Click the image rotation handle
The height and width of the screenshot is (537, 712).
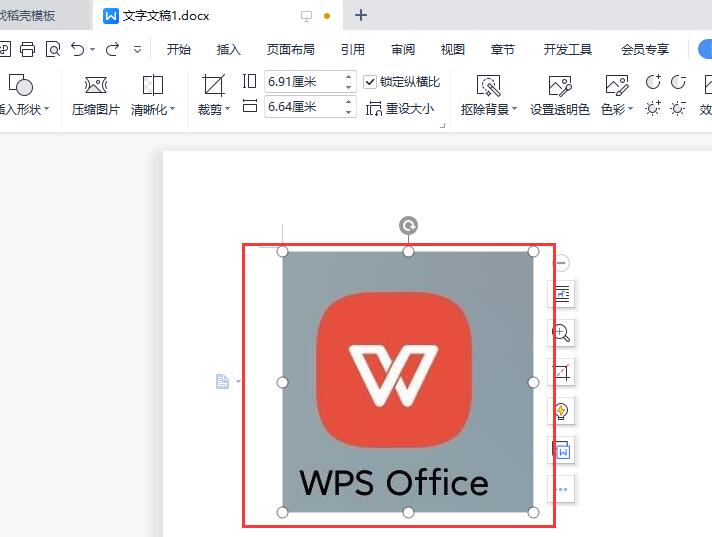pyautogui.click(x=408, y=226)
